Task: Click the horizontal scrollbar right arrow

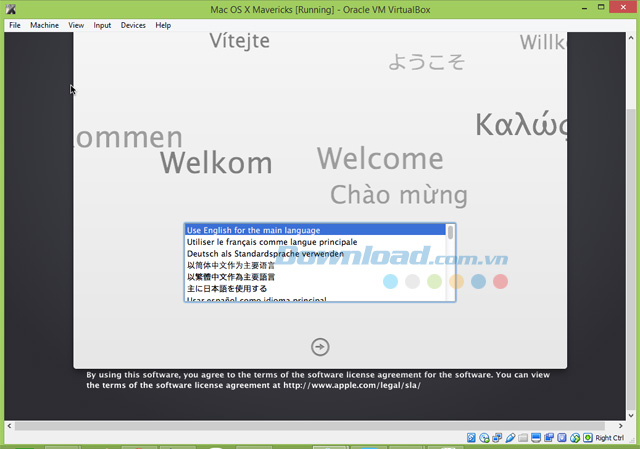Action: click(620, 426)
